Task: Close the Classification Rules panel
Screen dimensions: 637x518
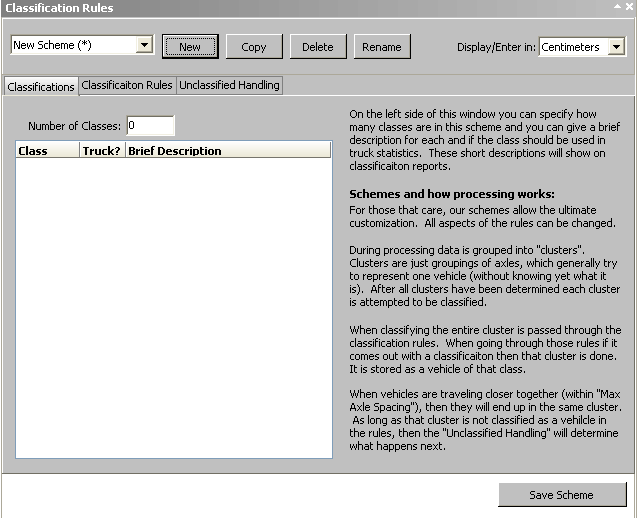Action: 629,7
